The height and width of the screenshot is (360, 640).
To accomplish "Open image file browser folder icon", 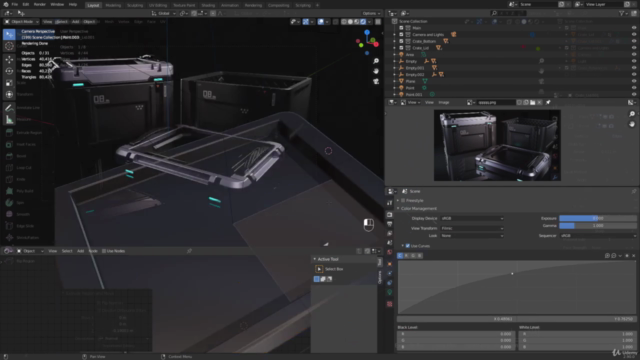I will pos(533,102).
